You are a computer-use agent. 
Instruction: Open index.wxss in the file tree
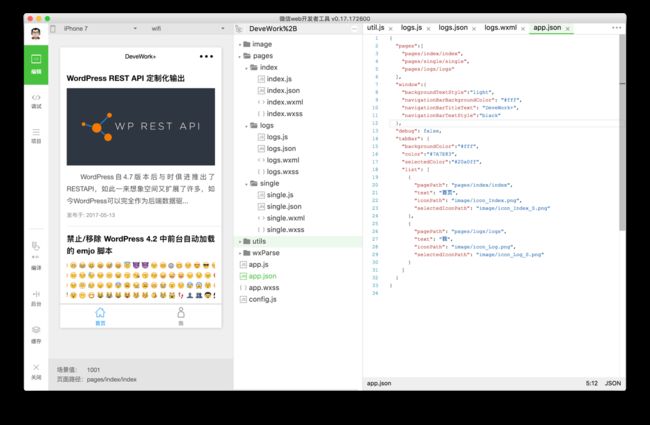(281, 114)
